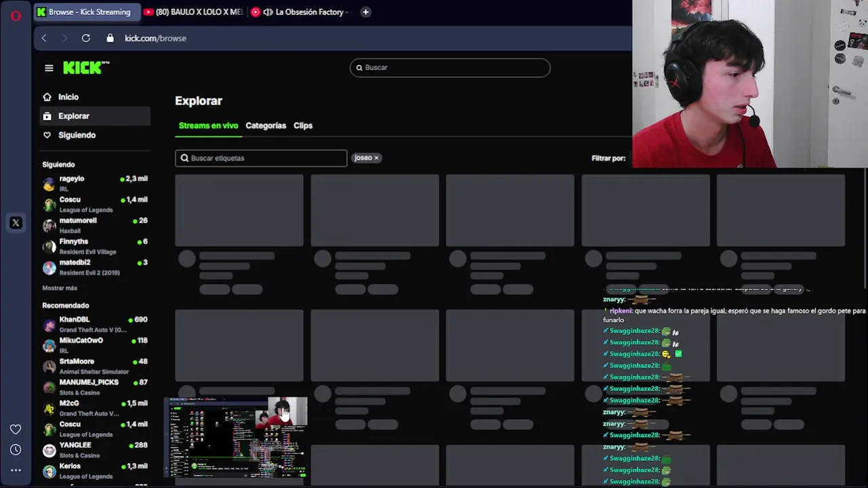Open rageylo channel avatar
Viewport: 868px width, 488px height.
49,184
